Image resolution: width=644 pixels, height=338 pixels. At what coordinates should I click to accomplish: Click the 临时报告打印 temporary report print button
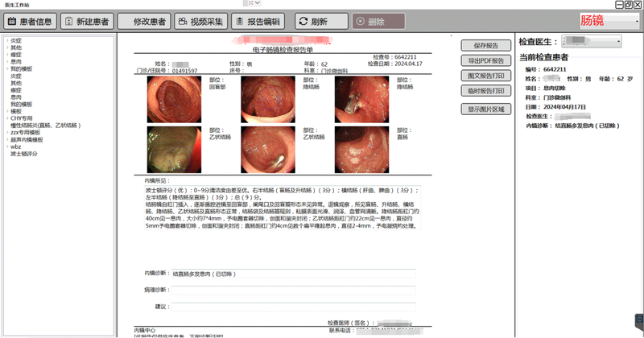click(486, 91)
